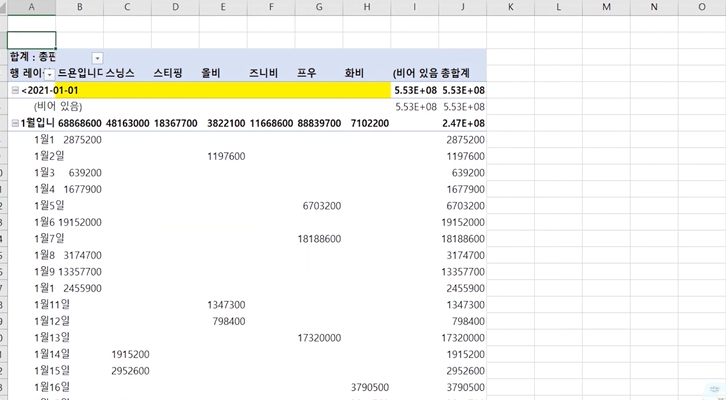Click the (비어 있음) row label
The image size is (726, 400).
[58, 106]
